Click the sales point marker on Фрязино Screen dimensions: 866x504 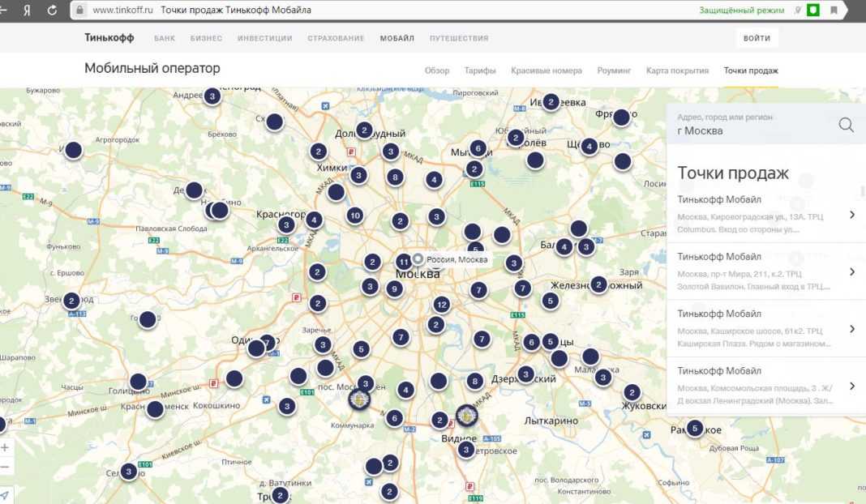pos(621,117)
